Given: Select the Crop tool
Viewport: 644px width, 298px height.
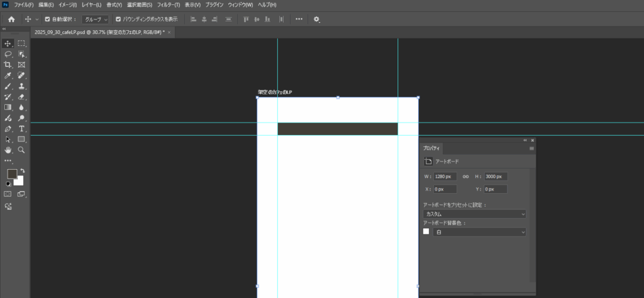Looking at the screenshot, I should 8,65.
